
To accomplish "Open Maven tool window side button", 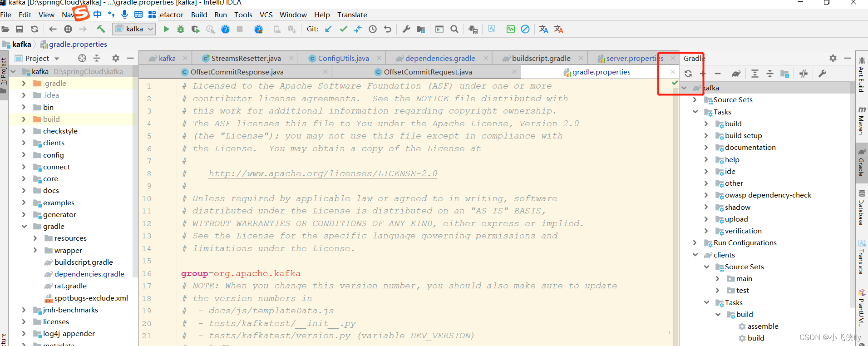I will [x=862, y=120].
